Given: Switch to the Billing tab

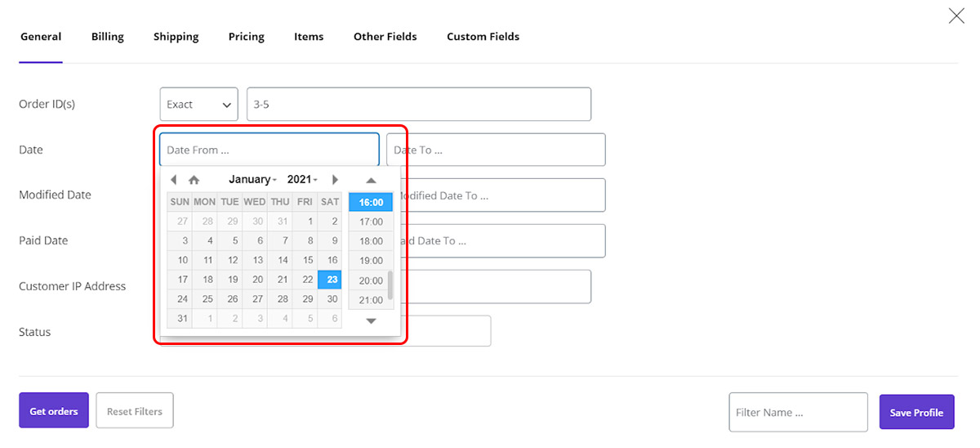Looking at the screenshot, I should (107, 37).
